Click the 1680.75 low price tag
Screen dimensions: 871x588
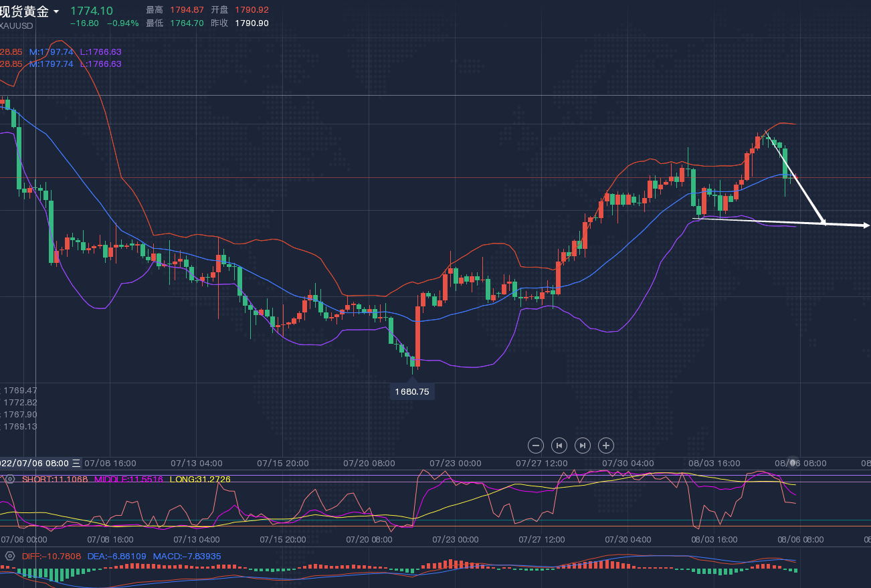coord(412,392)
